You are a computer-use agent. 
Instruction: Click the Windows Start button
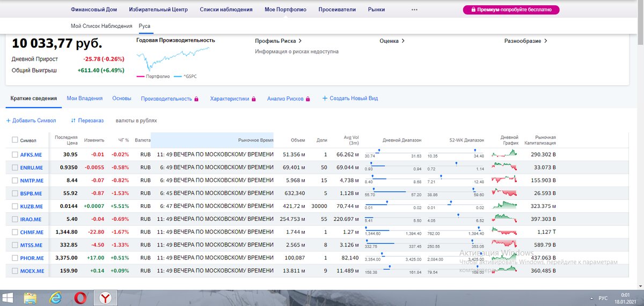(8, 298)
